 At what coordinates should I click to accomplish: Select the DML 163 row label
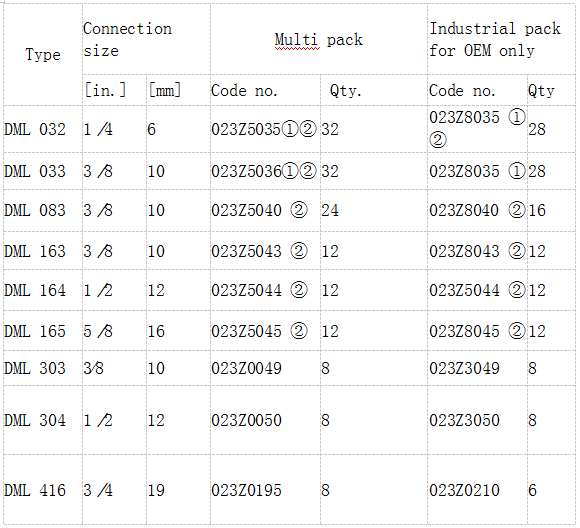(x=35, y=252)
